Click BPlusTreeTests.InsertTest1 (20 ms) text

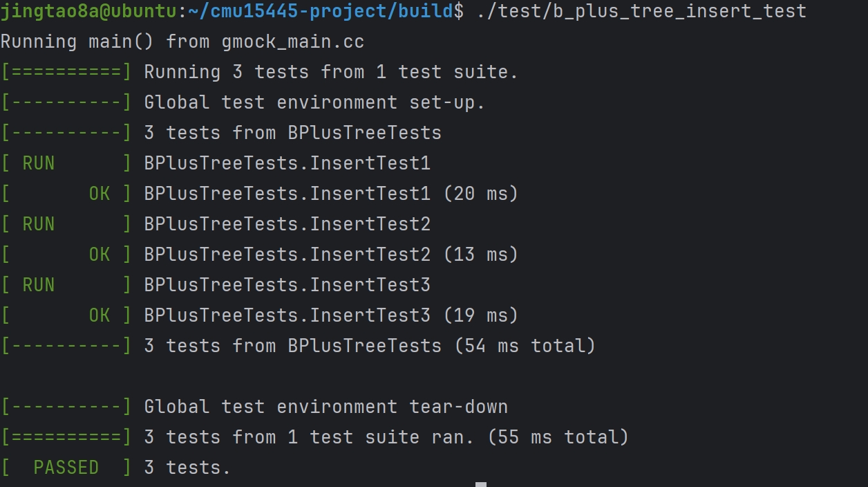331,194
